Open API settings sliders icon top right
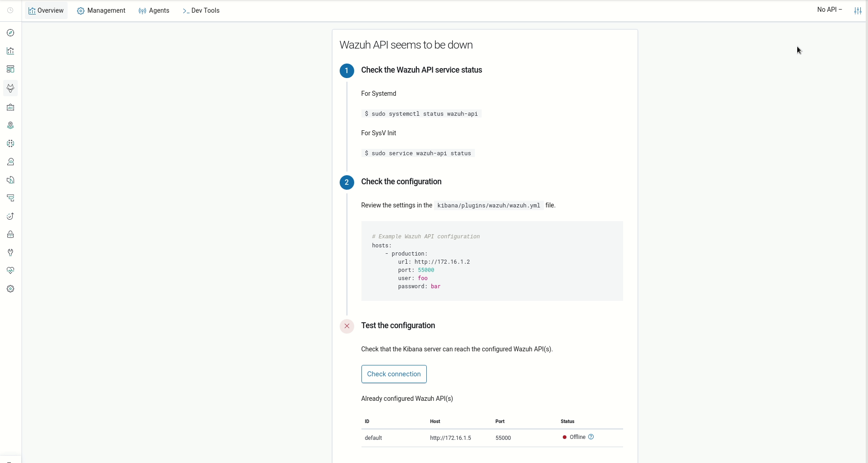The image size is (868, 463). [858, 10]
